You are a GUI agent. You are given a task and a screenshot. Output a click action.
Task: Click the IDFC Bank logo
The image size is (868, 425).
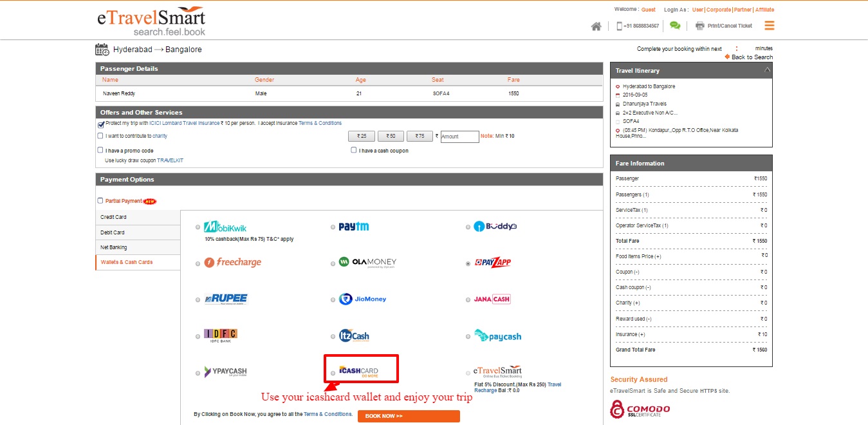coord(221,335)
